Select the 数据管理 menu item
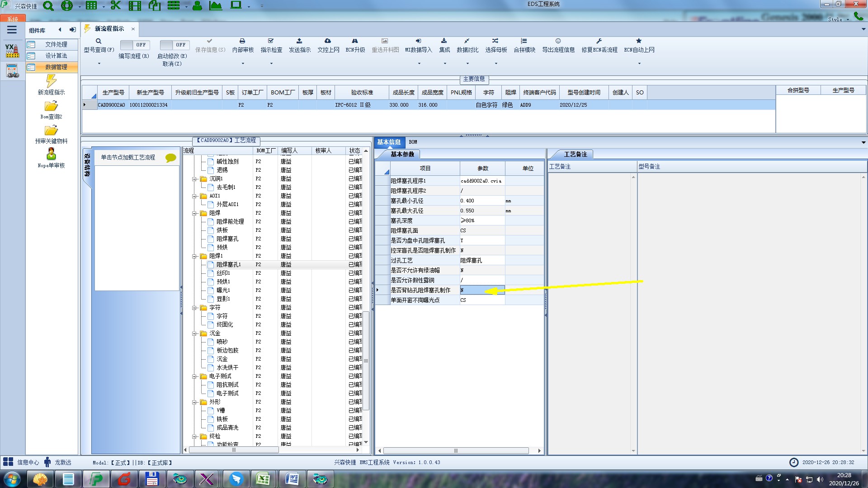Viewport: 868px width, 488px height. (56, 67)
